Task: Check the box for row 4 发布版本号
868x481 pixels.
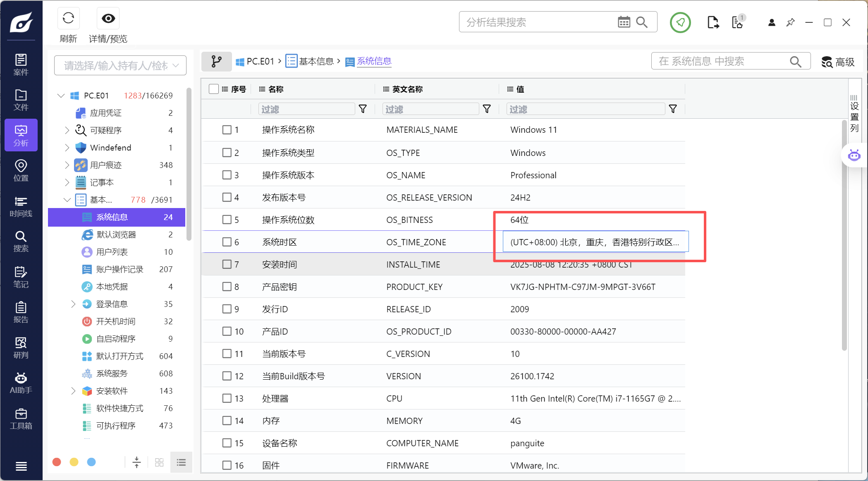Action: (x=227, y=197)
